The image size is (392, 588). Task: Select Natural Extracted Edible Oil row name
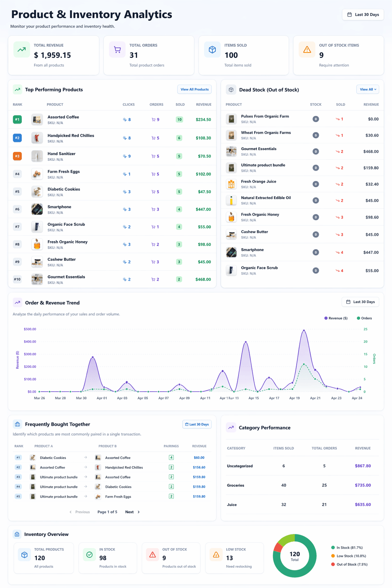[266, 198]
